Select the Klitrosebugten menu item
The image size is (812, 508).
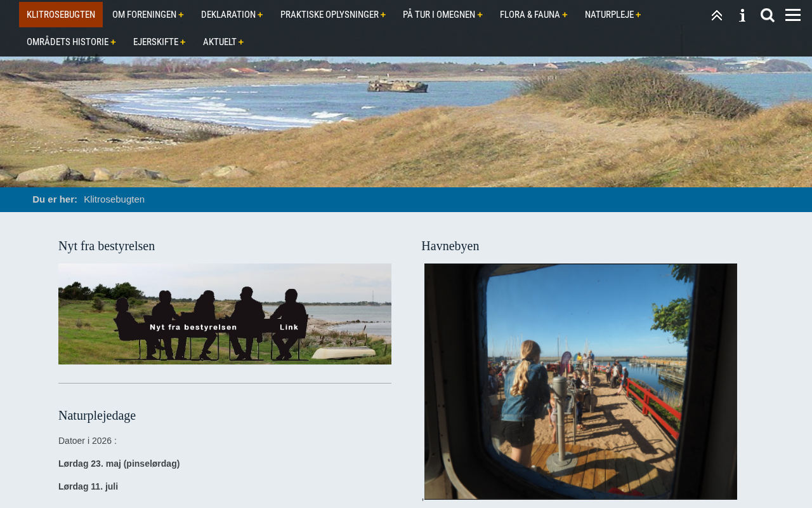pyautogui.click(x=61, y=15)
